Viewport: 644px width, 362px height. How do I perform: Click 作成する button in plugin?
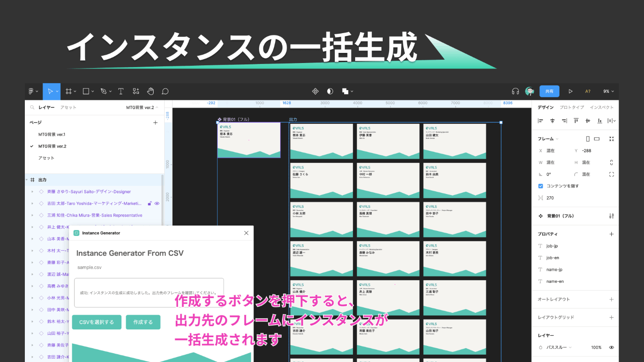click(x=143, y=322)
